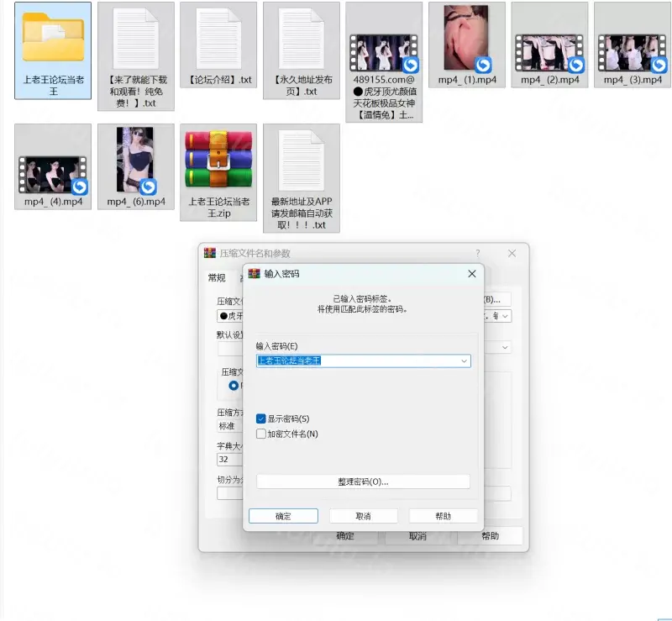
Task: Click the ? help icon in archive dialog title bar
Action: tap(478, 253)
